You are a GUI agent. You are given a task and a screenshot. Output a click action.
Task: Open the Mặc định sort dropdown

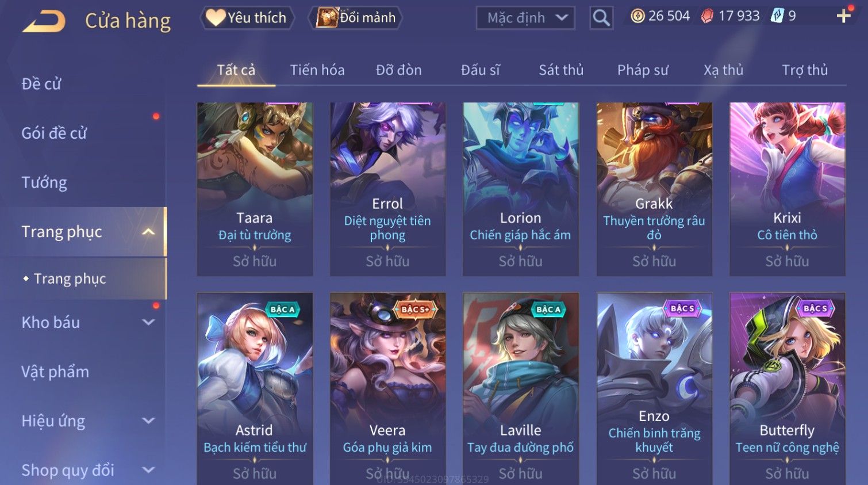point(525,18)
